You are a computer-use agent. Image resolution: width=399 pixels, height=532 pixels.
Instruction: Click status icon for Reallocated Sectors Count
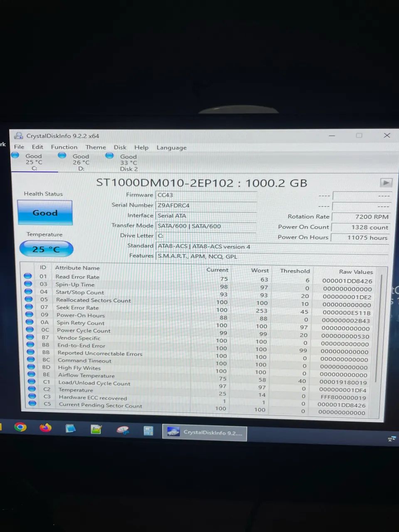pyautogui.click(x=29, y=299)
